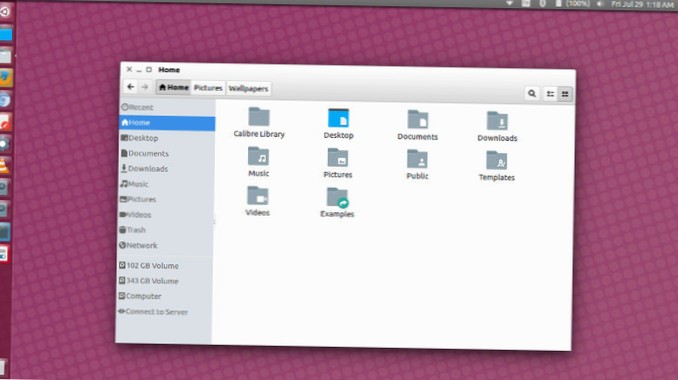
Task: Select the Wallpapers breadcrumb button
Action: pos(248,89)
